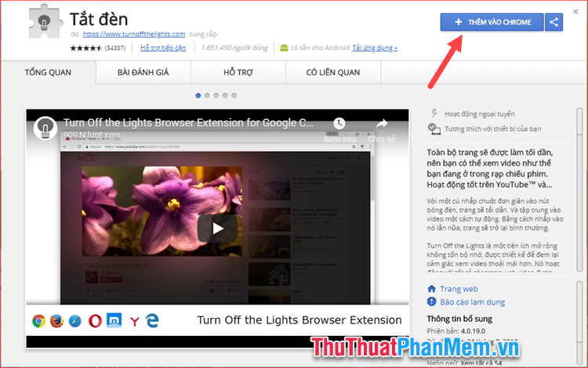Click the Safari browser logo
This screenshot has width=588, height=368.
75,321
